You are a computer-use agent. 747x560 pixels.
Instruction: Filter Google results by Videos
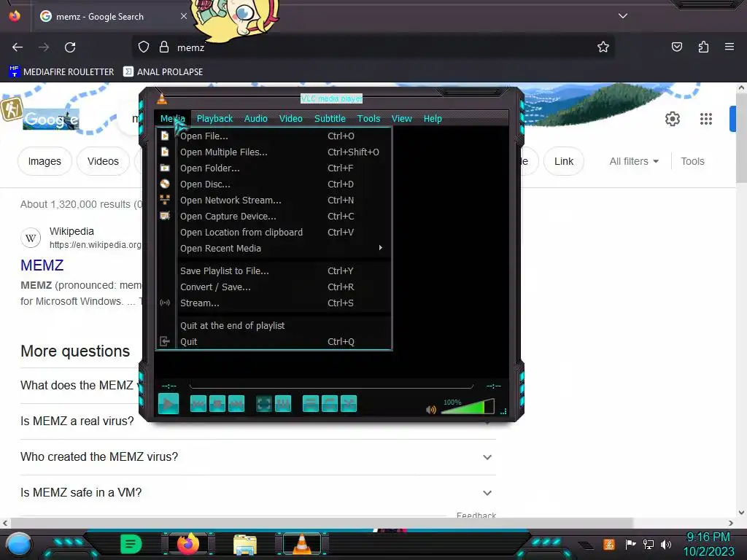tap(103, 161)
